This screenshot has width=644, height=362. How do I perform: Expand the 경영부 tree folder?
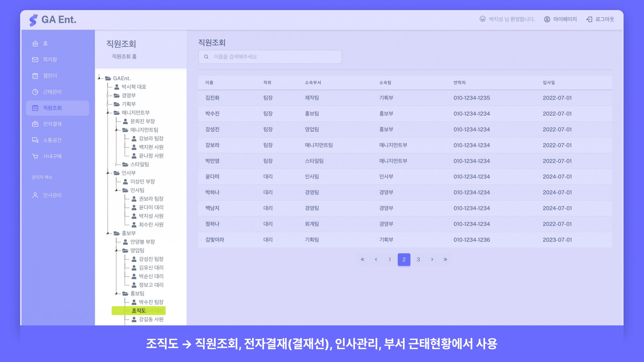[x=108, y=95]
